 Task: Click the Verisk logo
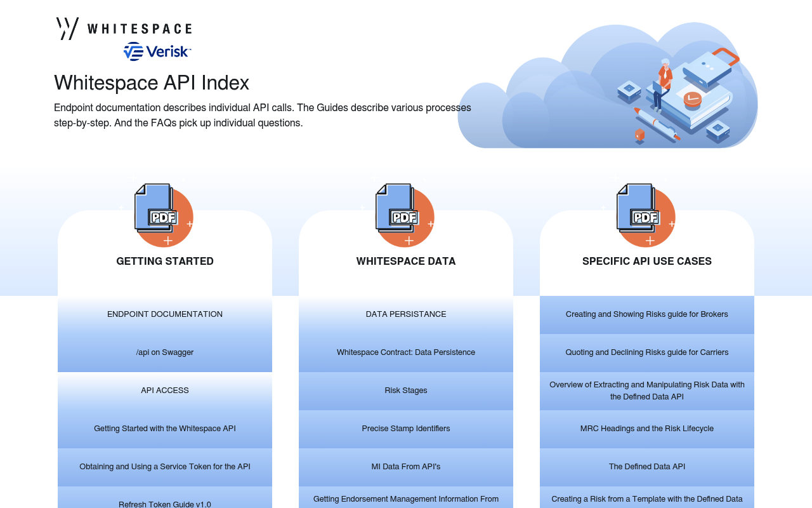(x=157, y=51)
